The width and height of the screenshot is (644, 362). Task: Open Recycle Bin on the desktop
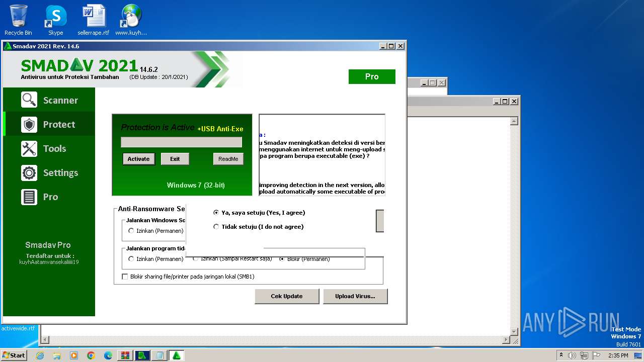pyautogui.click(x=18, y=20)
